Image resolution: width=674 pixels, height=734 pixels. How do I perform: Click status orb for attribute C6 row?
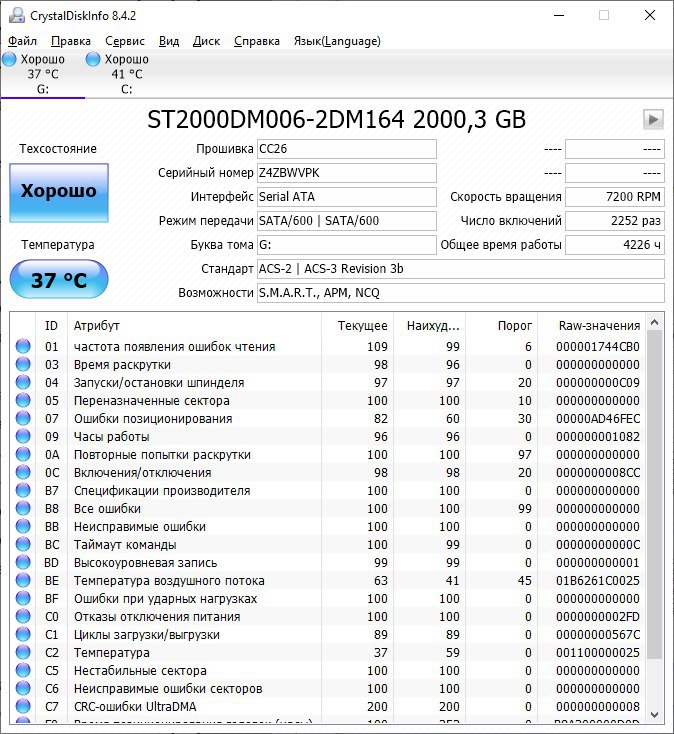click(x=23, y=689)
